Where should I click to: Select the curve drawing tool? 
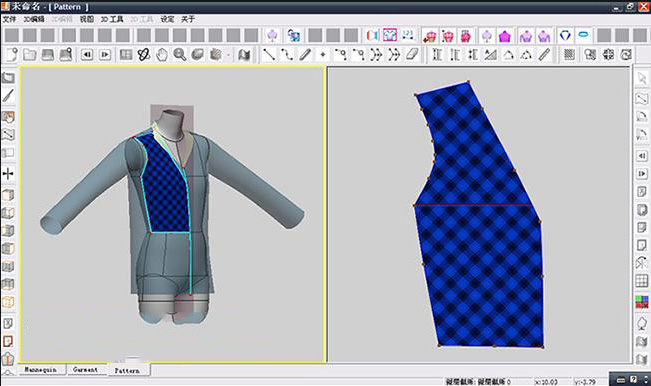tap(287, 54)
